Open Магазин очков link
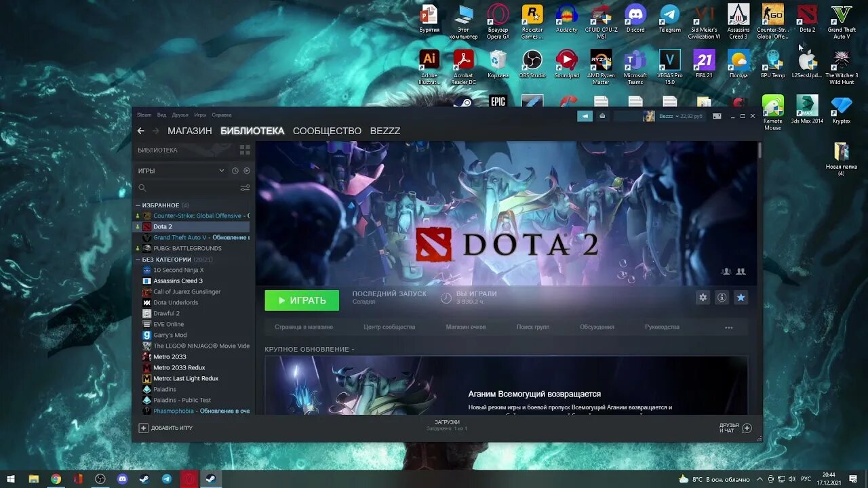Screen dimensions: 868x488 (466, 327)
